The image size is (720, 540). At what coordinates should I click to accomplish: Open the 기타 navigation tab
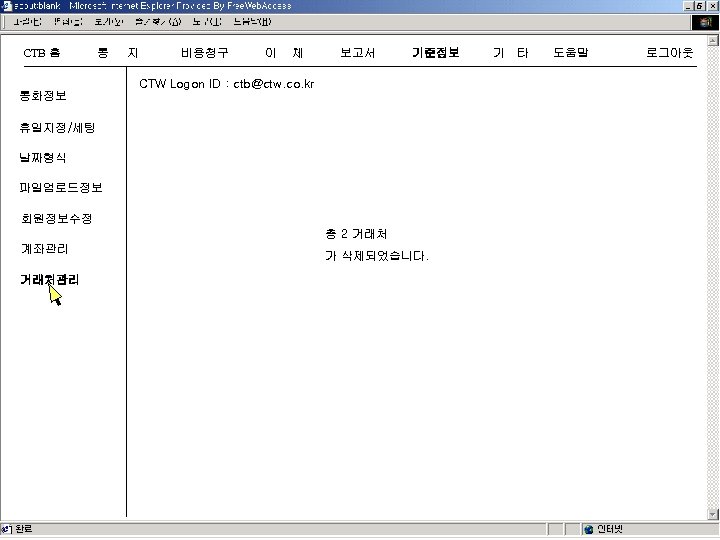click(x=511, y=53)
